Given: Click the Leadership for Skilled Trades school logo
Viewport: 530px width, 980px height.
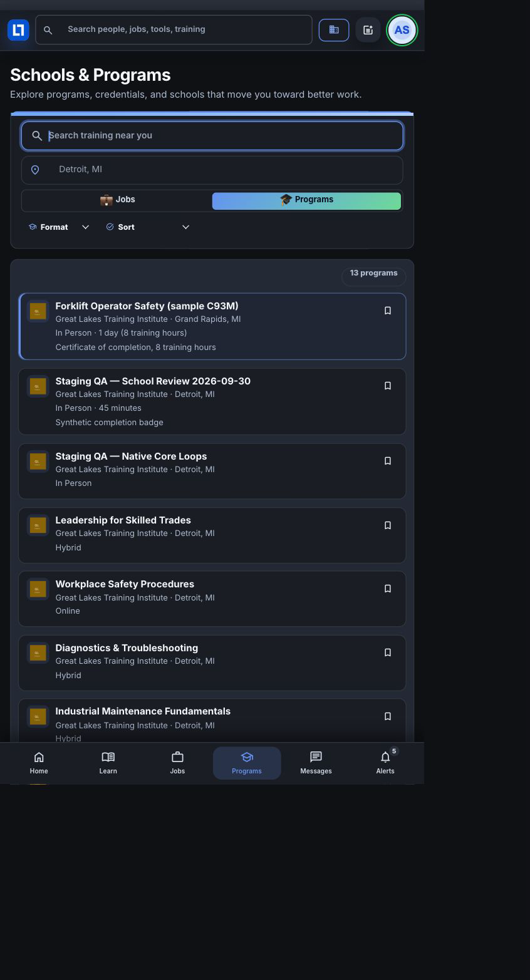Looking at the screenshot, I should pyautogui.click(x=38, y=525).
